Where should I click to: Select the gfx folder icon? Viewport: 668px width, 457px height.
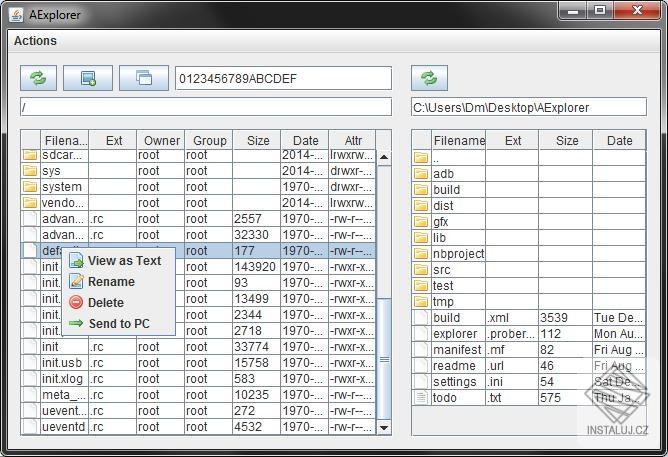click(x=421, y=222)
